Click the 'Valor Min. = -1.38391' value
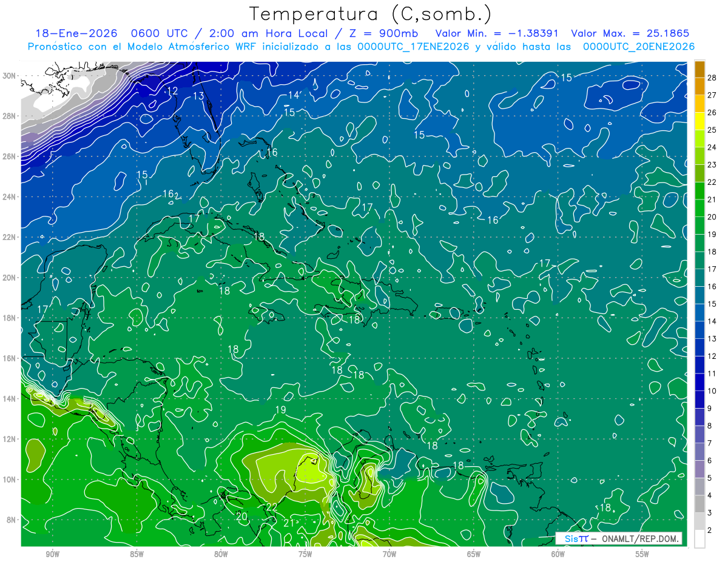 click(x=497, y=33)
